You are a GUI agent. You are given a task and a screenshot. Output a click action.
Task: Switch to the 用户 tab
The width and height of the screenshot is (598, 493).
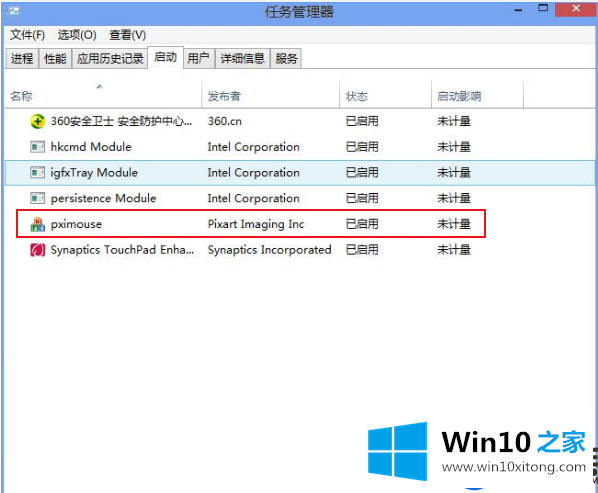click(199, 58)
